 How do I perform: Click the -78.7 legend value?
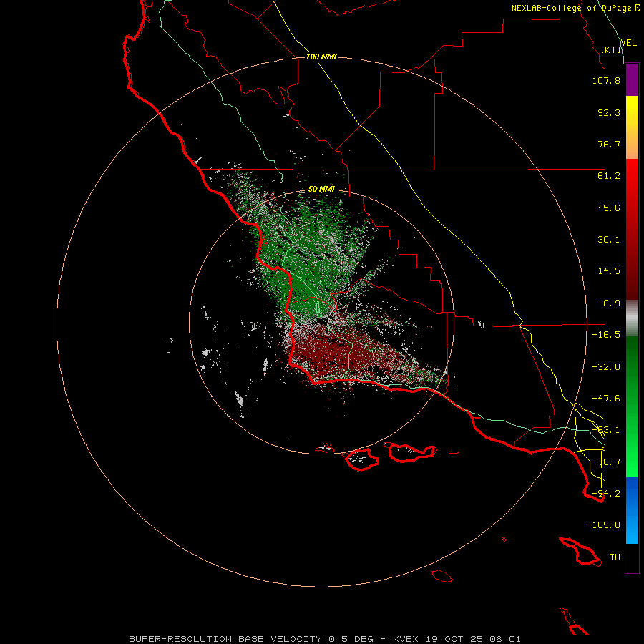click(x=606, y=462)
